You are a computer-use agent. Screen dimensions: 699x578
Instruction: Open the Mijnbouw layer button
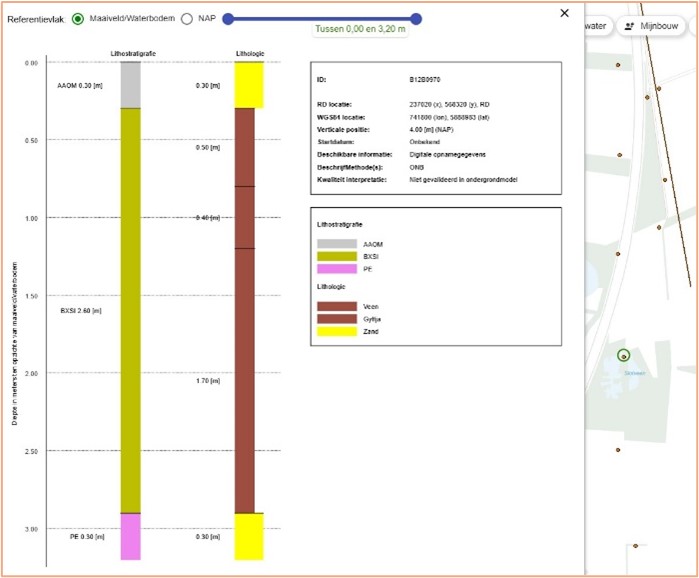click(x=656, y=27)
